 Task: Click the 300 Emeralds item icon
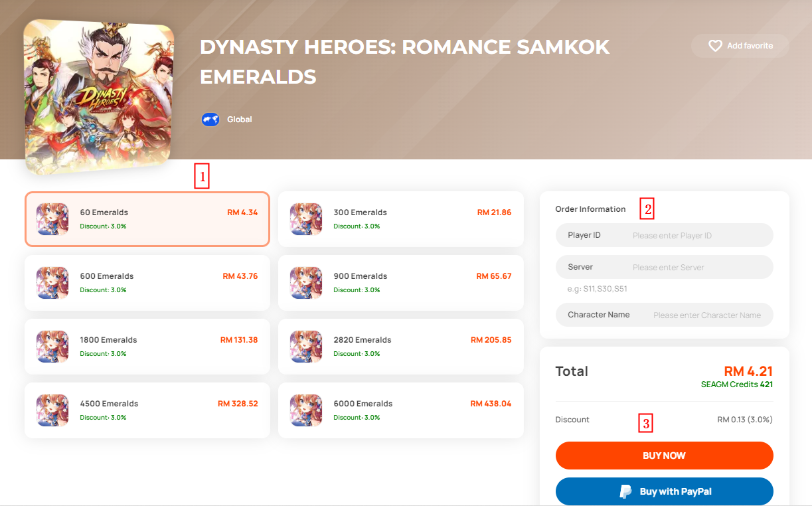tap(306, 219)
